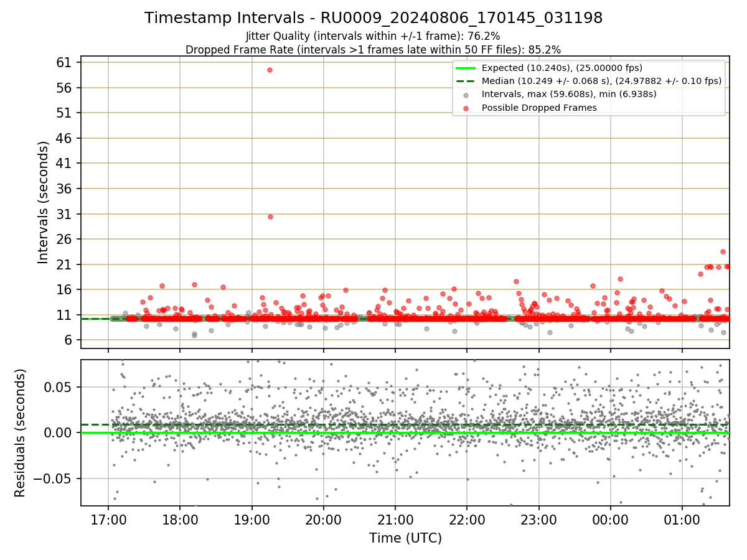Click the x-axis tick label '19:00'
This screenshot has height=560, width=747.
click(252, 519)
